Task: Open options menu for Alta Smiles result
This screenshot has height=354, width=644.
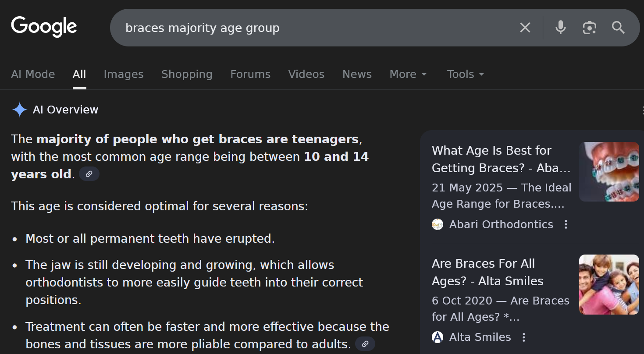Action: [523, 337]
